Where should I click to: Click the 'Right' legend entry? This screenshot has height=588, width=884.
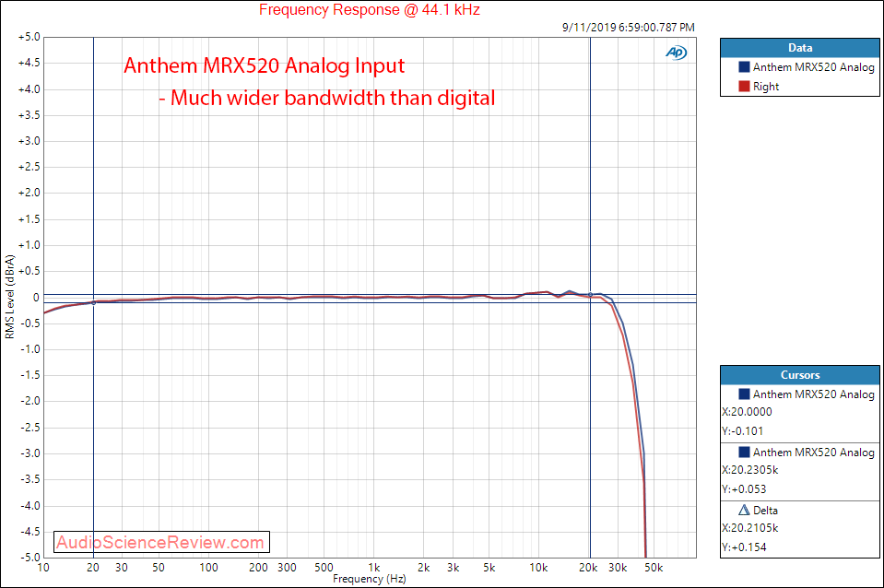point(766,87)
